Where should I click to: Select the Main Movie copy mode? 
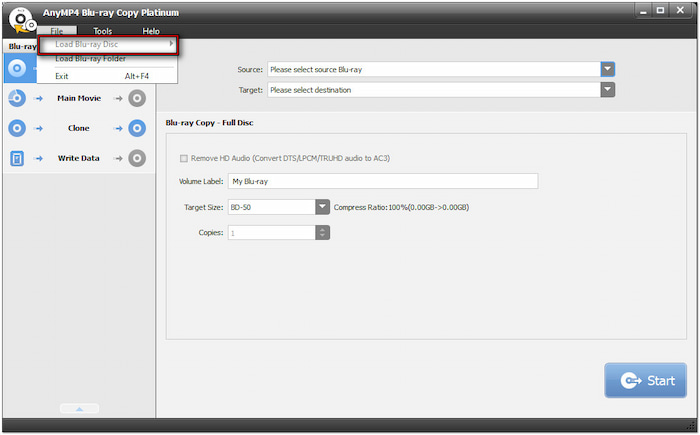click(78, 98)
